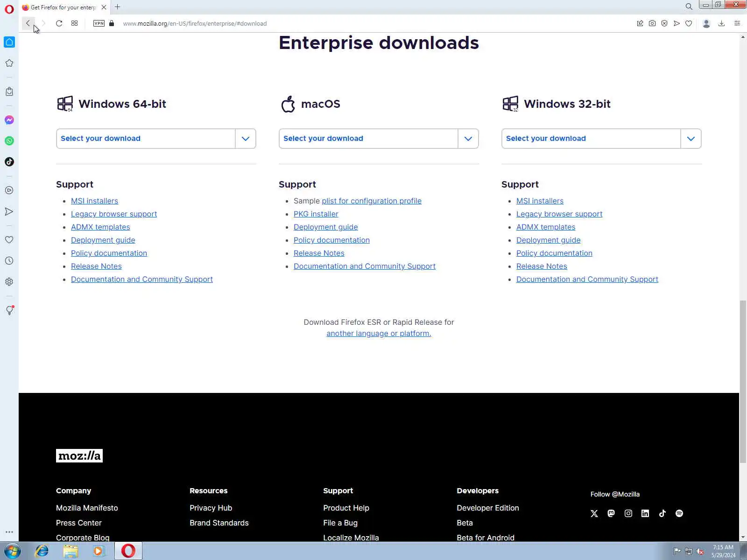Screen dimensions: 747x560
Task: Open the plist for configuration profile link
Action: pyautogui.click(x=372, y=201)
